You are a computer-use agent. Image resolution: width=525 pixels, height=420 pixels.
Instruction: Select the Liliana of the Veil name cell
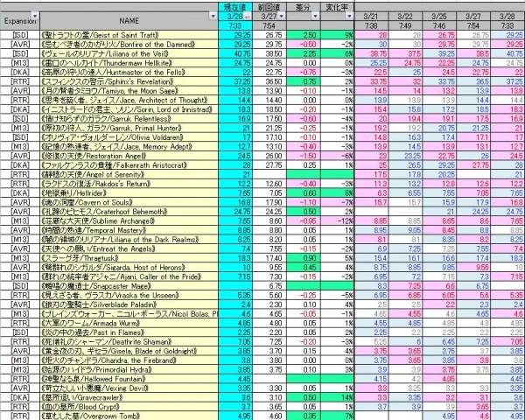coord(129,53)
